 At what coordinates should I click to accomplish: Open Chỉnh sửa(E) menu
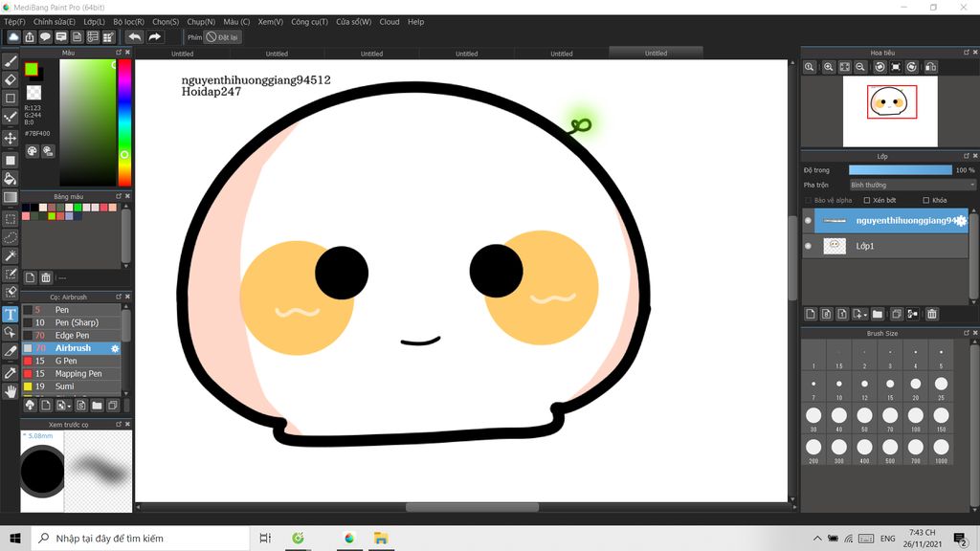point(54,22)
